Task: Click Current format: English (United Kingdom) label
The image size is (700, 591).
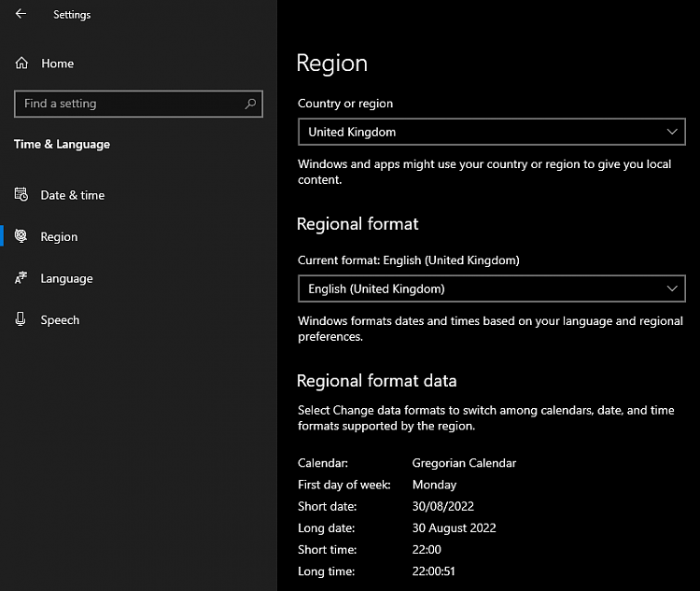Action: [x=409, y=260]
